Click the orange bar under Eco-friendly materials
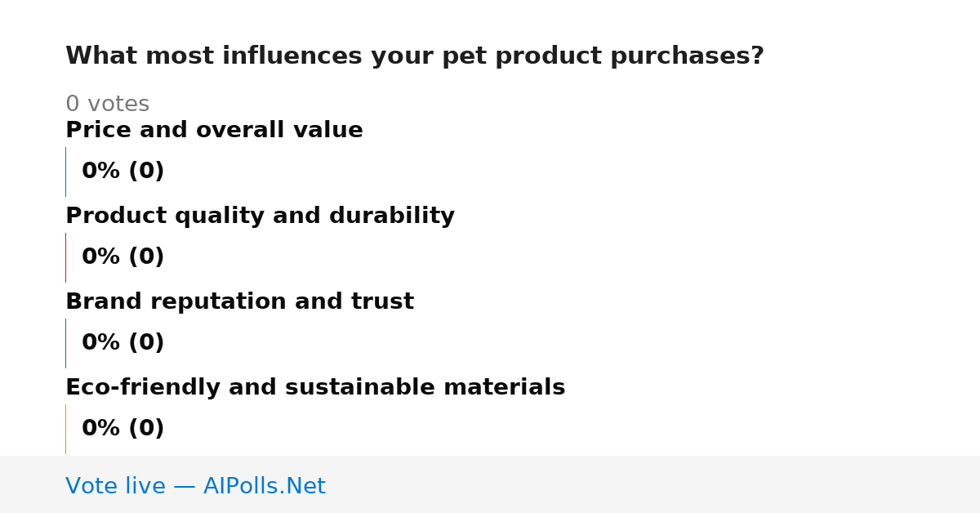 [x=65, y=429]
